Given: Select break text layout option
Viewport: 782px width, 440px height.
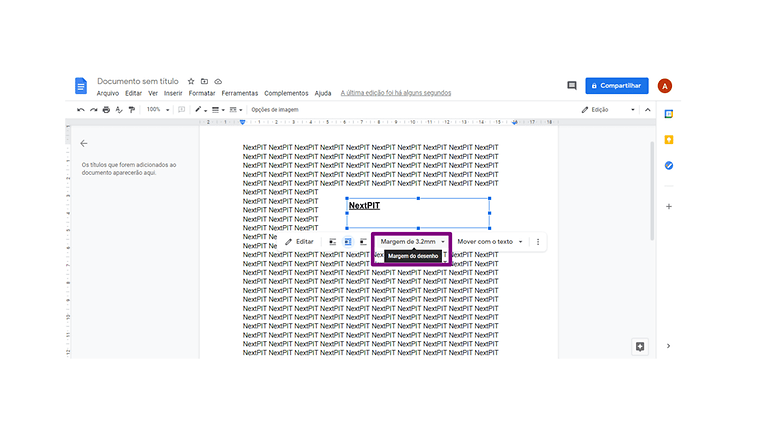Looking at the screenshot, I should tap(363, 242).
